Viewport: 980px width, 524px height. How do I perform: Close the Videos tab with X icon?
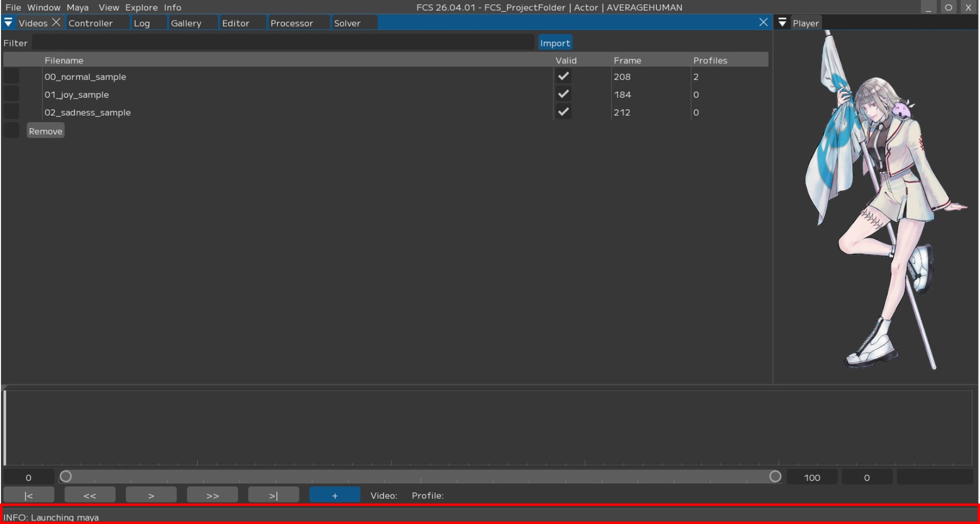56,22
